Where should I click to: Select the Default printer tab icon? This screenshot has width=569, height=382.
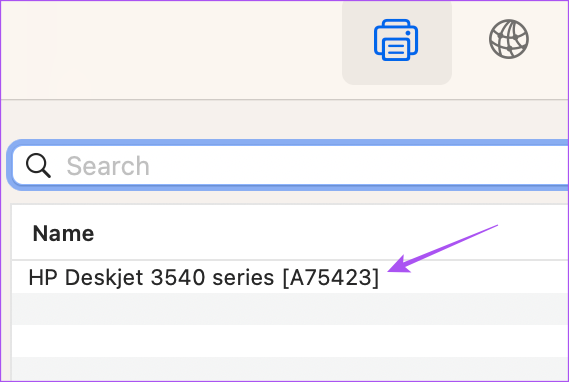pyautogui.click(x=396, y=40)
